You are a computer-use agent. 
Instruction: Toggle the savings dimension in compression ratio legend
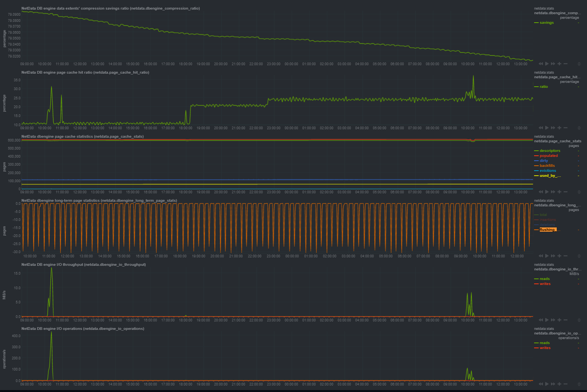(x=546, y=22)
